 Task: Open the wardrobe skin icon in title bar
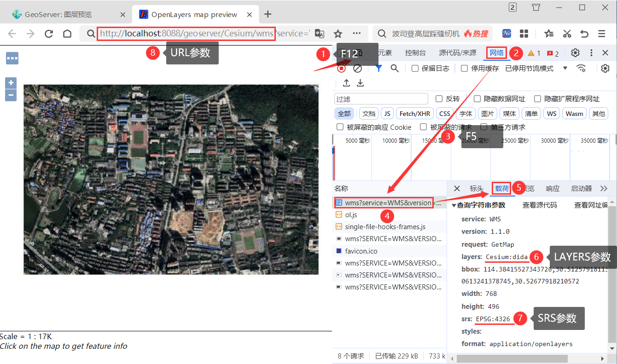(x=536, y=7)
